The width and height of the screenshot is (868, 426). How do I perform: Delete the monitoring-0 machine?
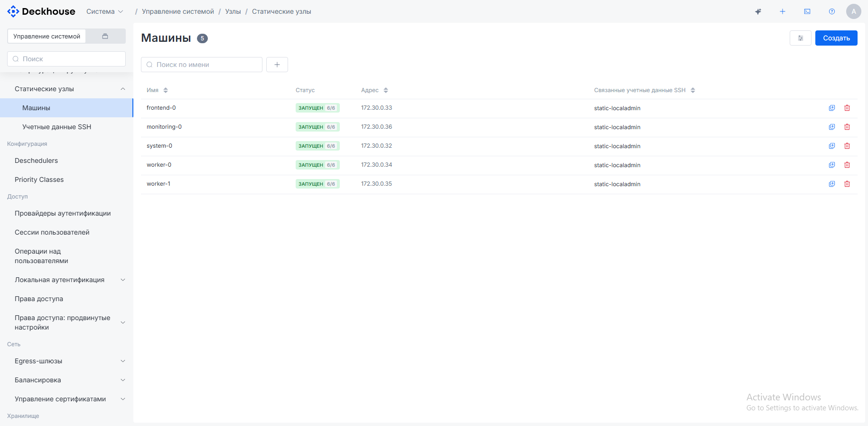(x=847, y=127)
